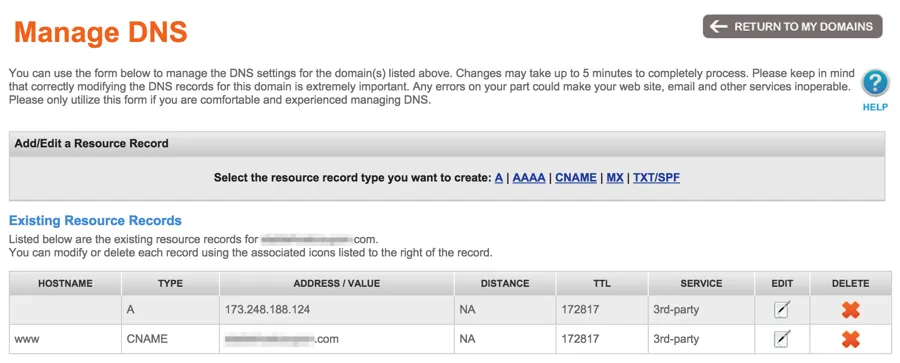
Task: Return to My Domains button
Action: [x=793, y=26]
